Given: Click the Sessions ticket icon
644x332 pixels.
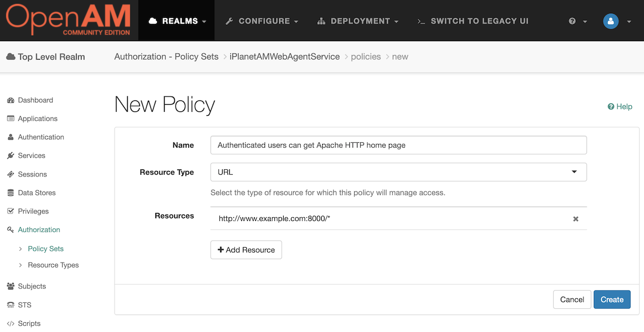Looking at the screenshot, I should (10, 174).
